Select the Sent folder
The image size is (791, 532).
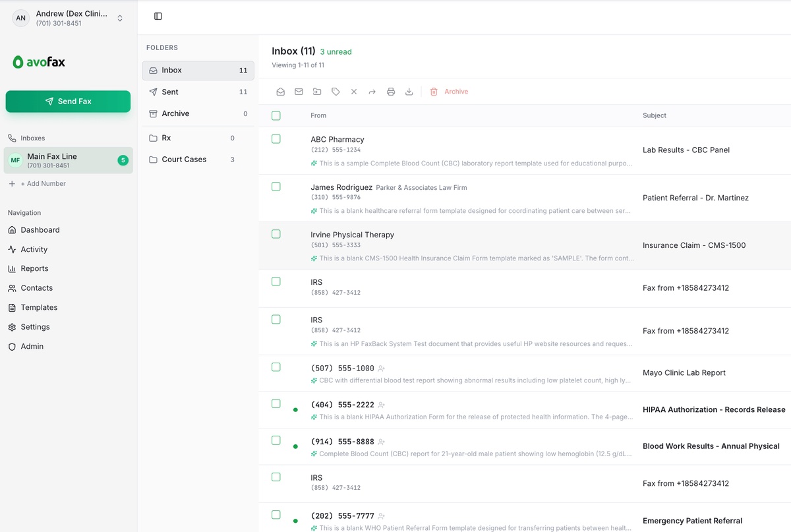point(198,92)
